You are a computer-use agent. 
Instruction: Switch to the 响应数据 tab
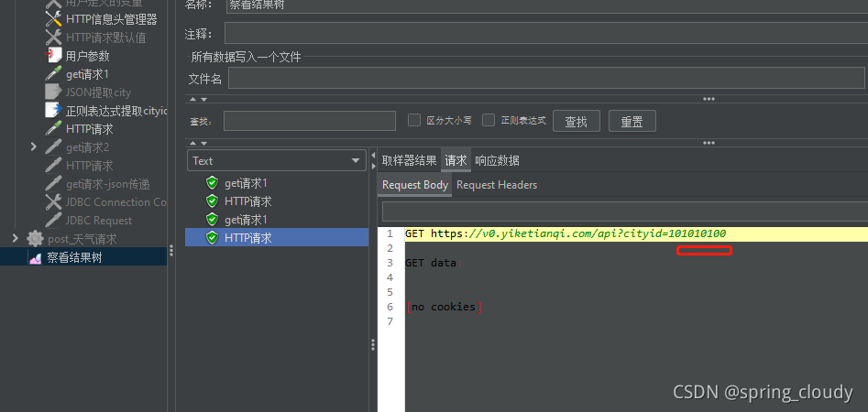[x=497, y=160]
